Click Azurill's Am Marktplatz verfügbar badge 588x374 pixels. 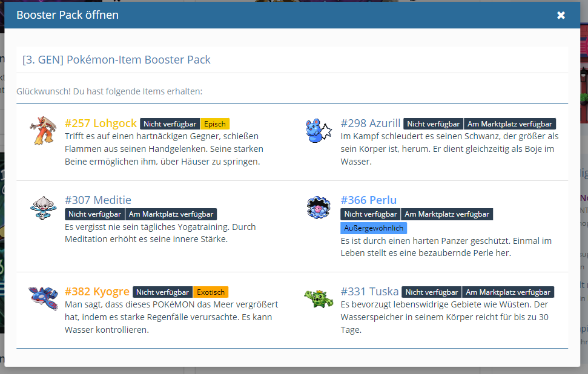pos(510,124)
